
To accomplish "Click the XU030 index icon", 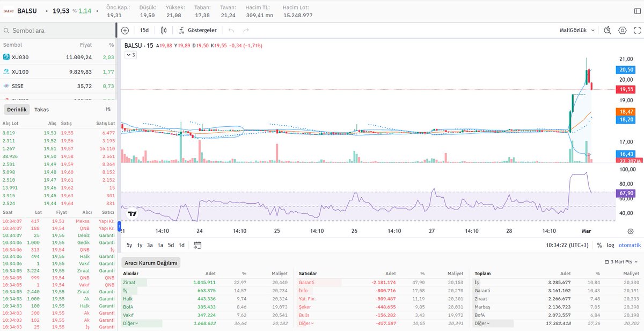I will [6, 57].
